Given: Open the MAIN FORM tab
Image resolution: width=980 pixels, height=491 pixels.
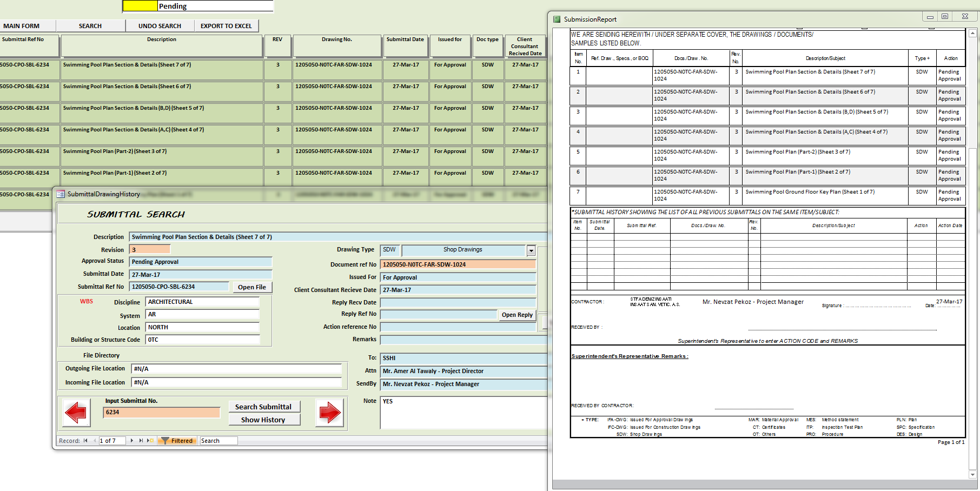Looking at the screenshot, I should tap(22, 26).
